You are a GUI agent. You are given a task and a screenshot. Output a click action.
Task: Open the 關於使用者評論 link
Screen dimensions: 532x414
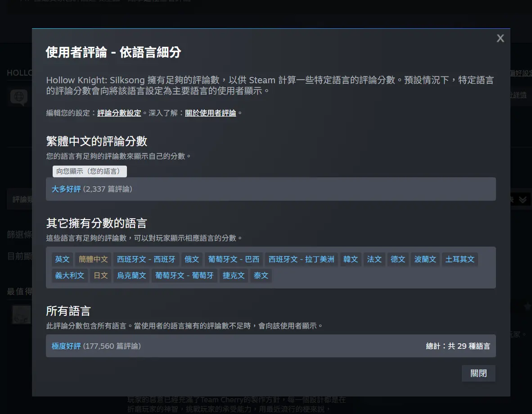pyautogui.click(x=210, y=113)
